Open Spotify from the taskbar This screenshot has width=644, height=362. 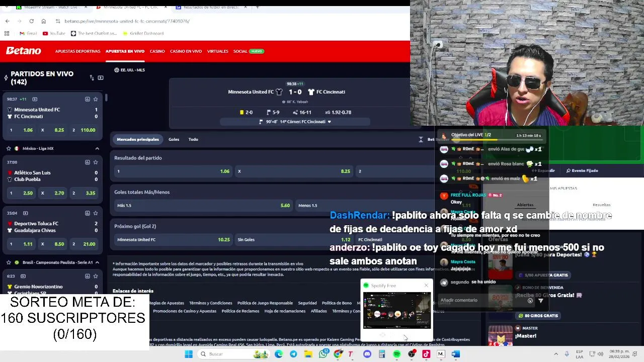396,354
